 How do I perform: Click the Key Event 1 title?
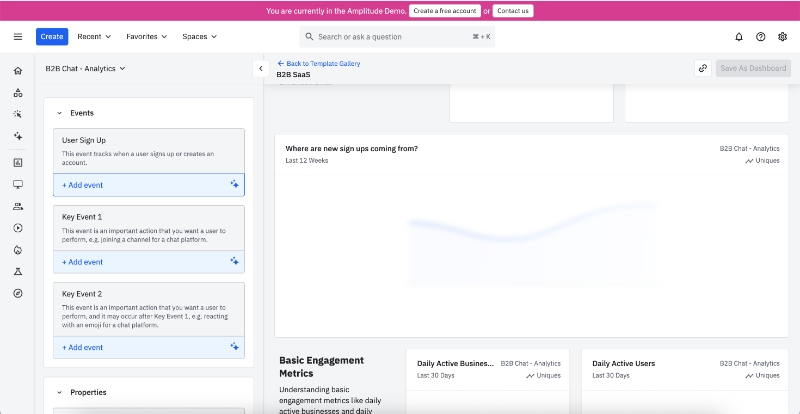82,217
